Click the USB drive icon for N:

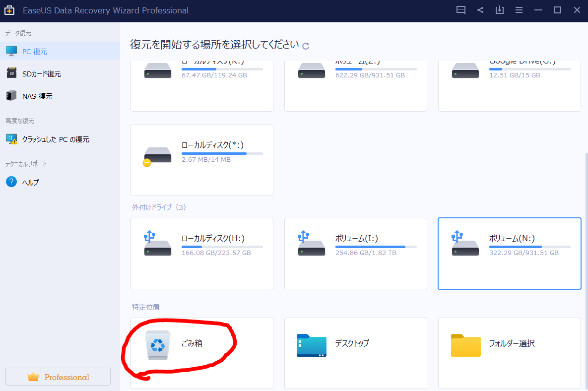tap(465, 243)
